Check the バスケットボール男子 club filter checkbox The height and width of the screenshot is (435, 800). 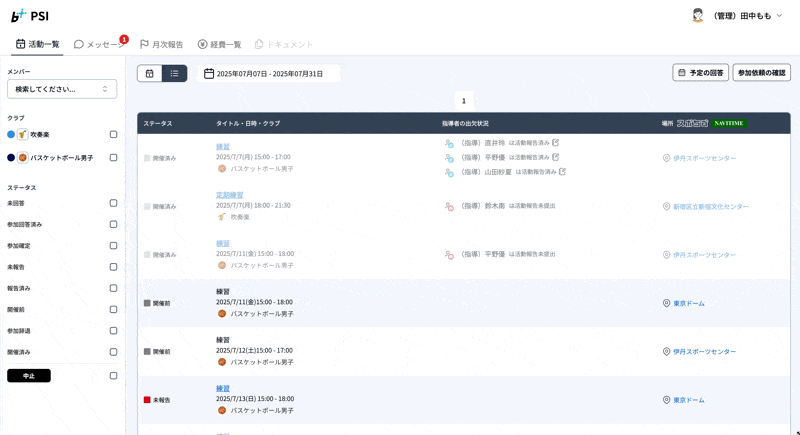pyautogui.click(x=113, y=158)
